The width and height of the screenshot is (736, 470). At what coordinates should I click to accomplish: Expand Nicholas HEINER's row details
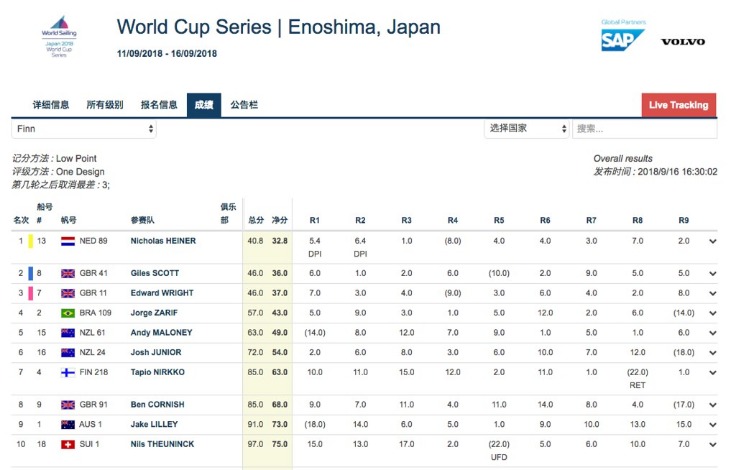coord(713,241)
